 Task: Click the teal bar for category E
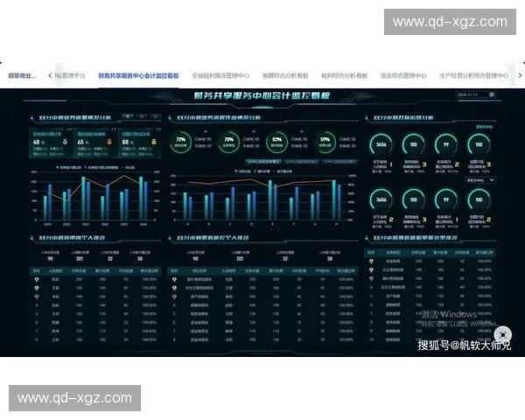click(269, 200)
